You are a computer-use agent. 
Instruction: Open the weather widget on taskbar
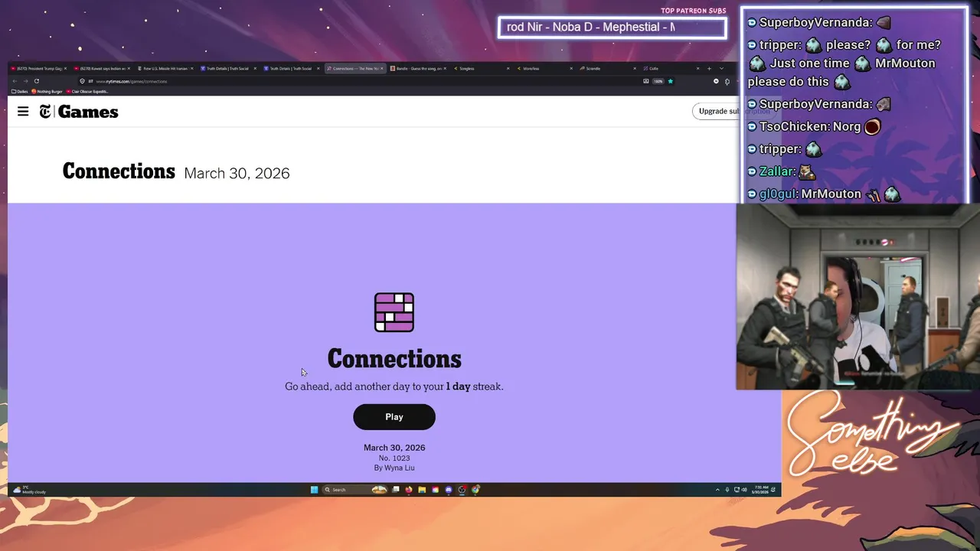point(31,490)
